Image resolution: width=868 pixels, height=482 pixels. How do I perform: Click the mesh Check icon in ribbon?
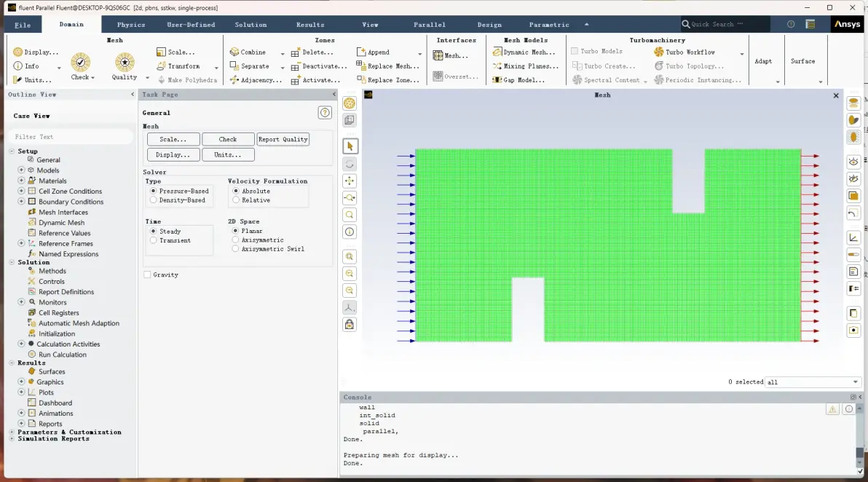(x=80, y=62)
